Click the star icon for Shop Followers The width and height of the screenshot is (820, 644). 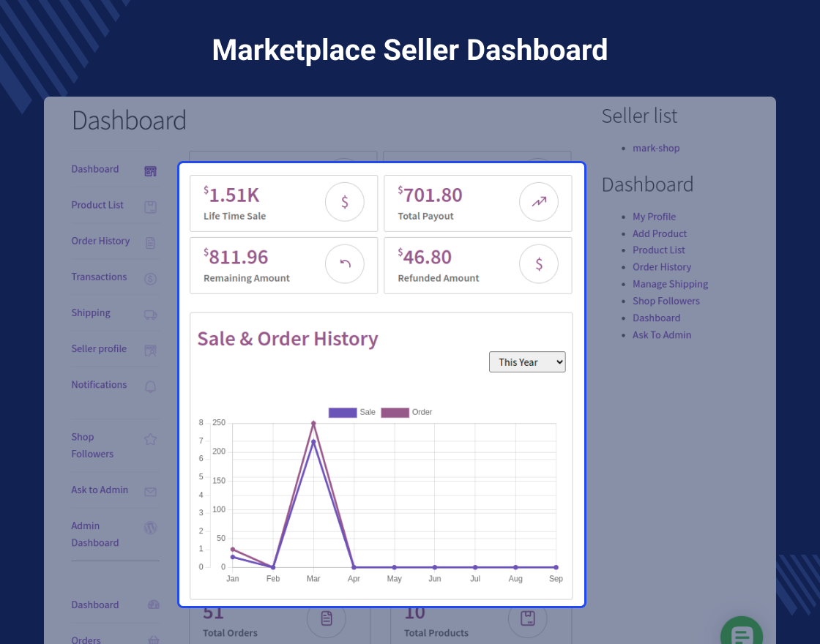150,439
